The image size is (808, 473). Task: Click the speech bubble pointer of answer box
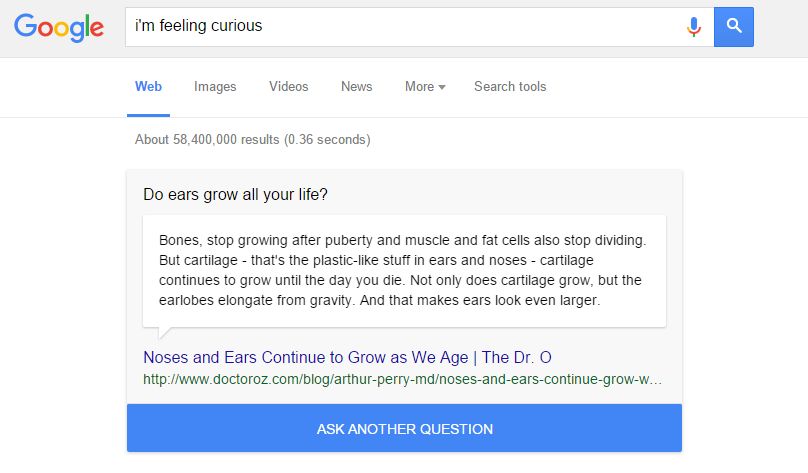[x=164, y=332]
